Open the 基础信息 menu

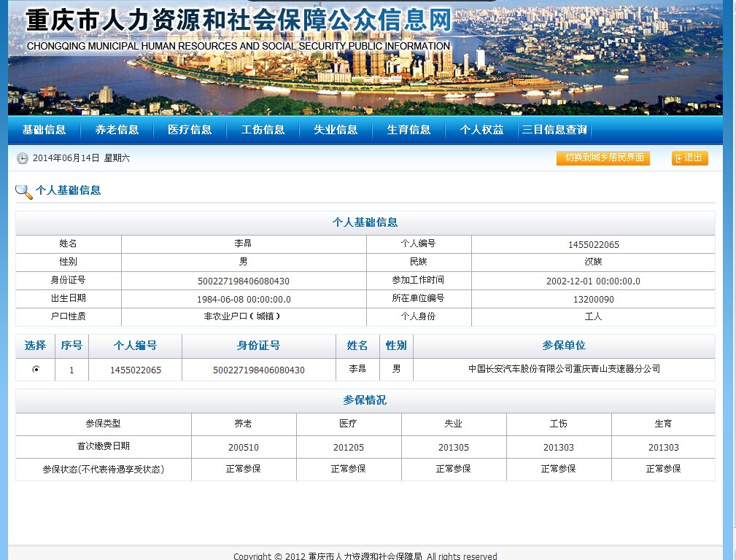tap(44, 130)
